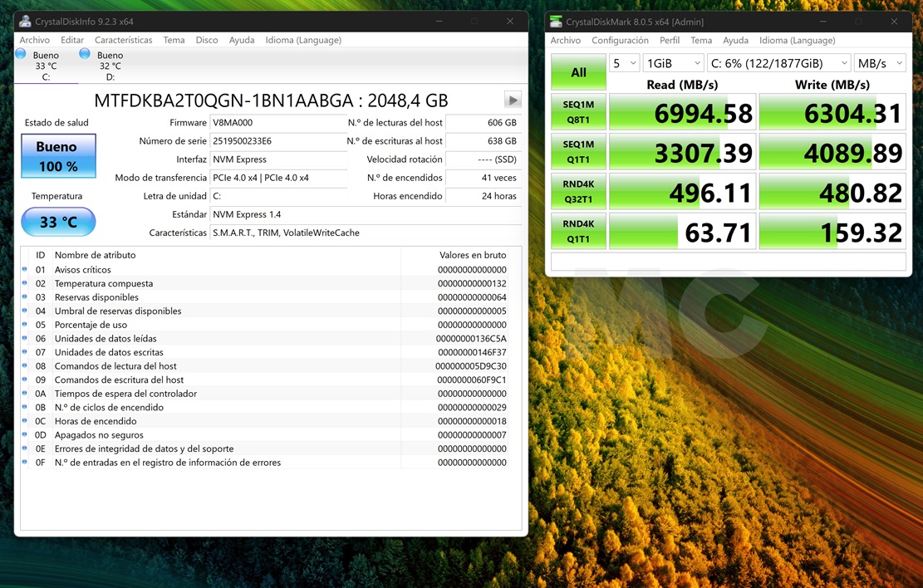Start the SEQ1M Q8T1 test
This screenshot has height=588, width=923.
pos(578,112)
